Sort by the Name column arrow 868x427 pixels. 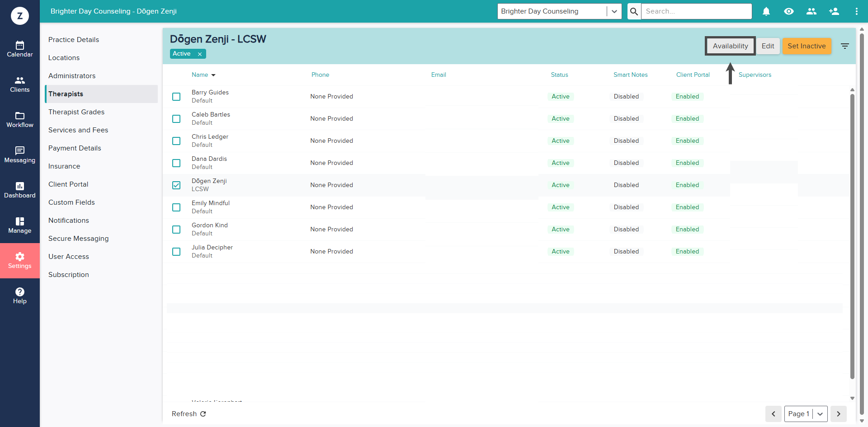213,75
